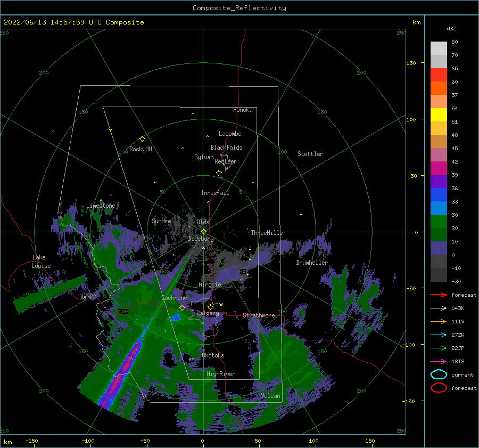Click the red 65-60 dBZ color block

(439, 75)
